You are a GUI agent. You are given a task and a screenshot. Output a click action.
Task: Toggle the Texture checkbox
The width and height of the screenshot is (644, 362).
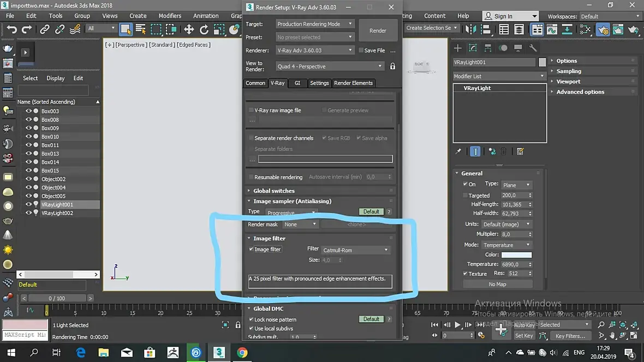point(465,274)
